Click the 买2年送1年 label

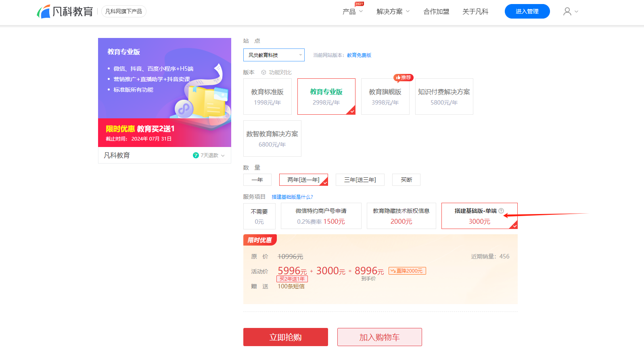pyautogui.click(x=292, y=279)
